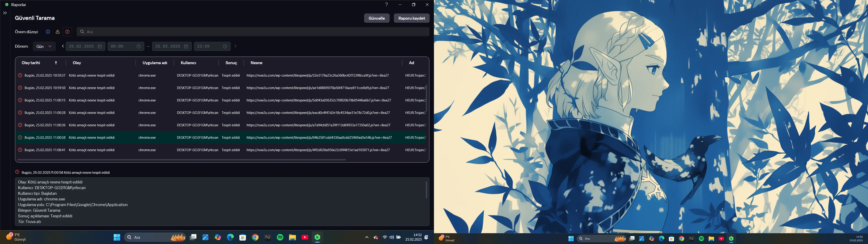Click the Ad column header

[x=411, y=63]
